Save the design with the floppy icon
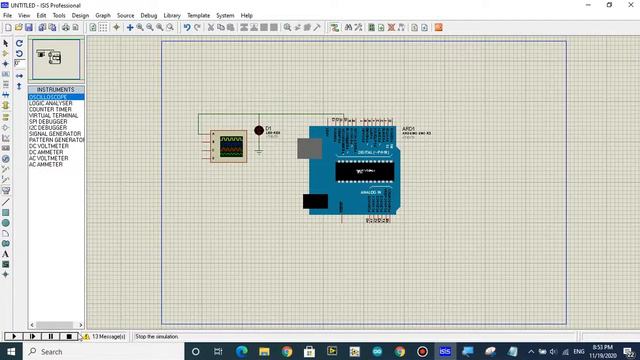Screen dimensions: 640x360 [29, 27]
